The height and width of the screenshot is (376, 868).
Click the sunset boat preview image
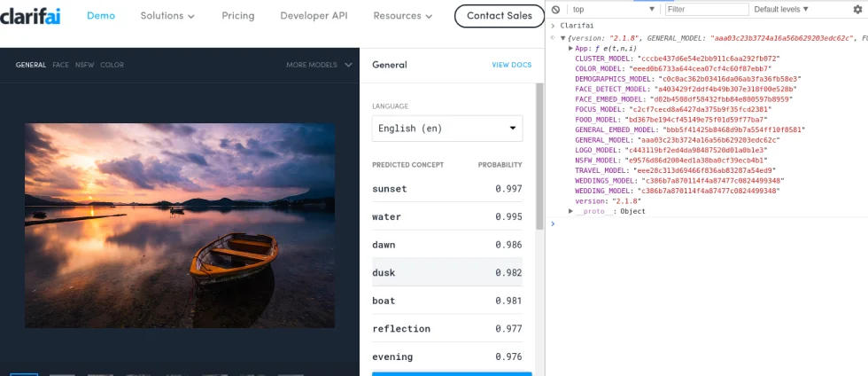click(x=180, y=225)
